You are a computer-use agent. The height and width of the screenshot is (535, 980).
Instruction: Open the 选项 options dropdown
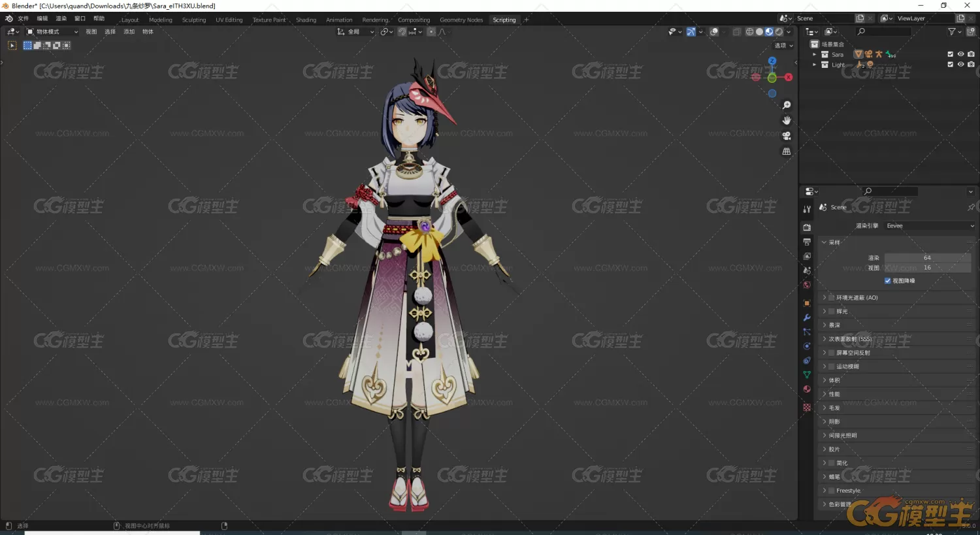click(x=783, y=46)
